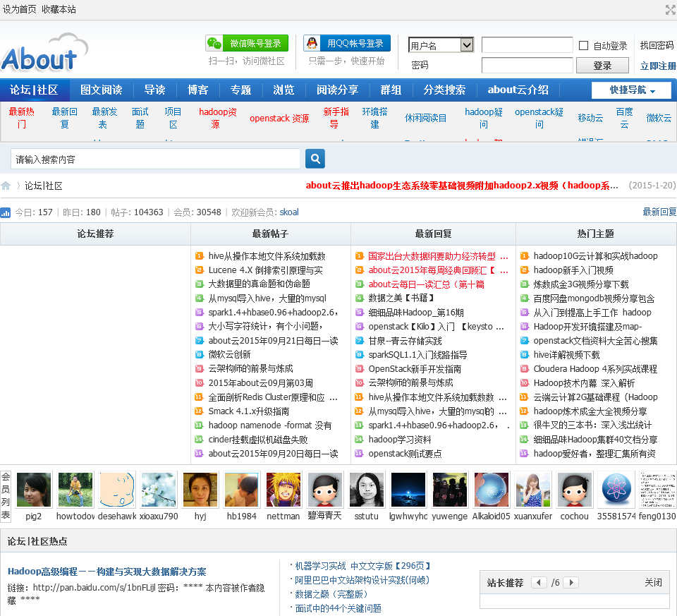This screenshot has width=677, height=616.
Task: Open hyj member avatar
Action: 200,490
